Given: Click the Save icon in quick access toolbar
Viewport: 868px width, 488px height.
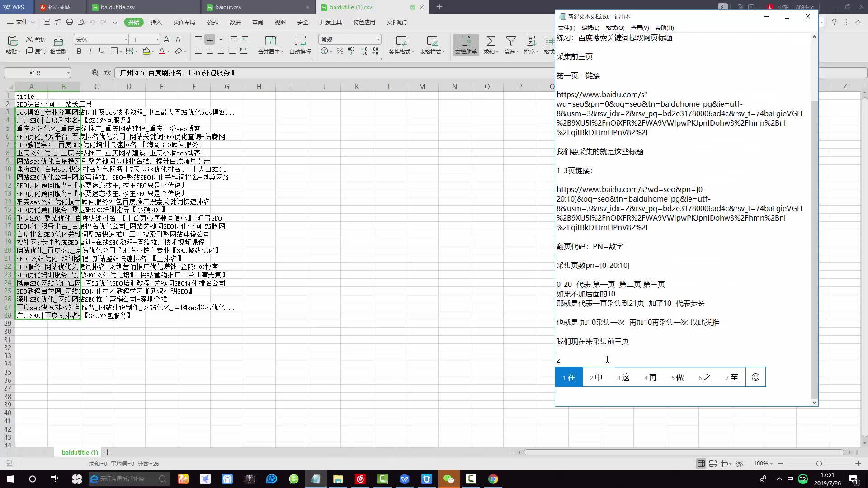Looking at the screenshot, I should (x=47, y=22).
